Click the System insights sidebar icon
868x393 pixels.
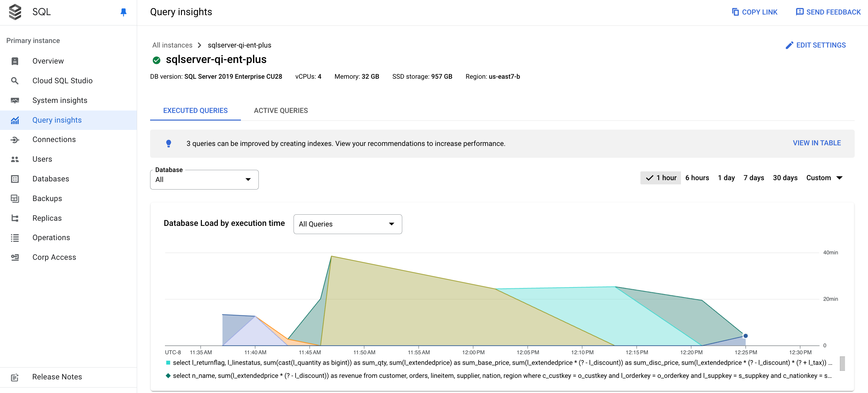[15, 100]
